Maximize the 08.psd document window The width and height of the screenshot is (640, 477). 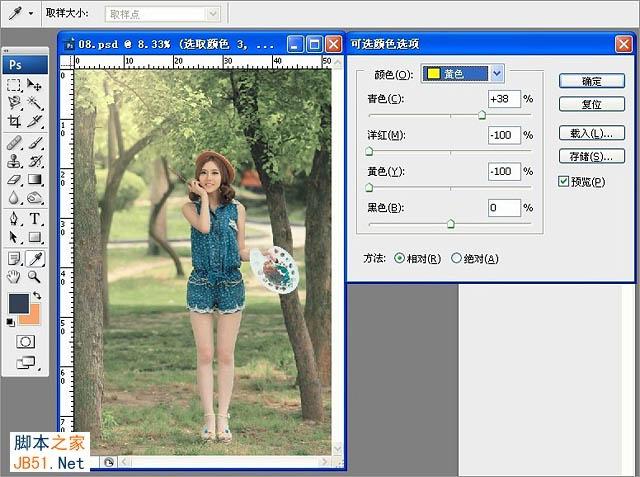(315, 44)
